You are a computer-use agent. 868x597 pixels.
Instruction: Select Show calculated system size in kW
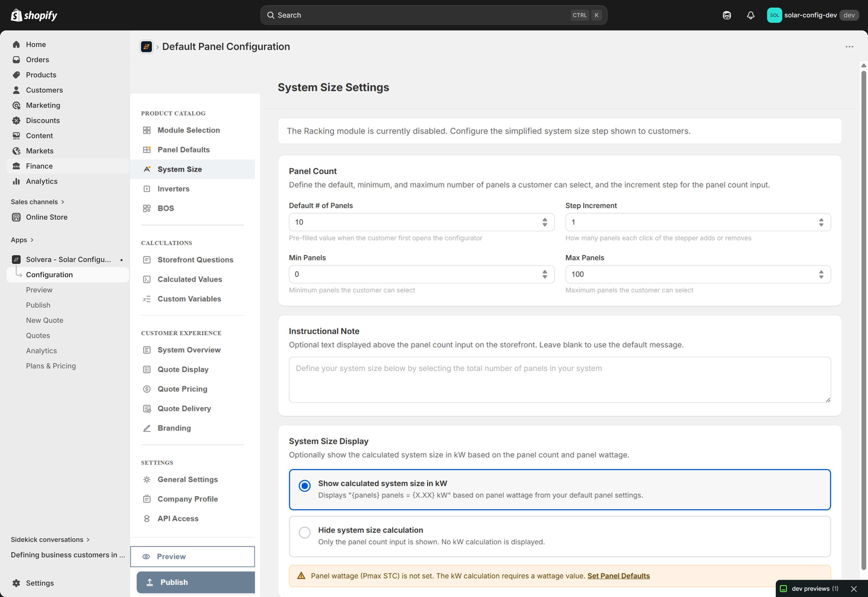pyautogui.click(x=560, y=490)
